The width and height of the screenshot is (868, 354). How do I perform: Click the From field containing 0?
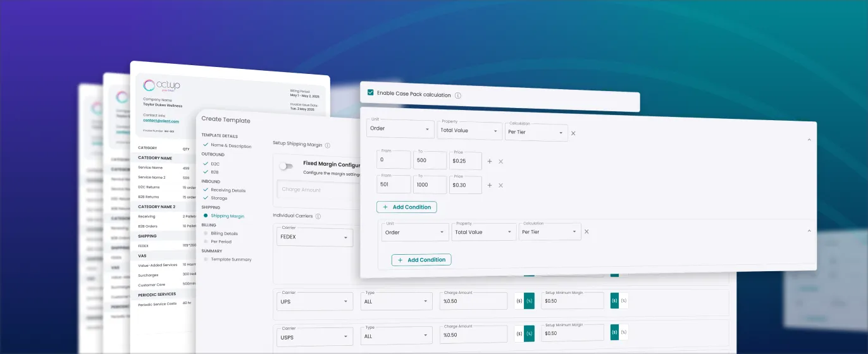point(393,159)
